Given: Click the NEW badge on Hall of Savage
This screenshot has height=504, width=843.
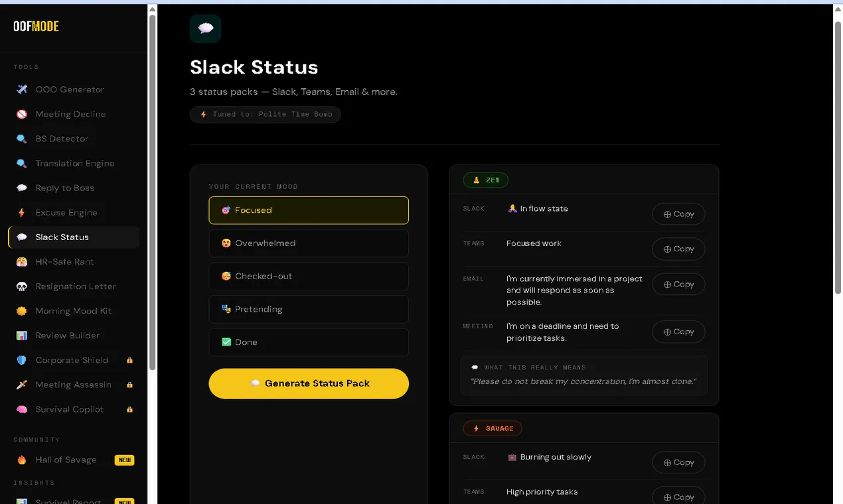Looking at the screenshot, I should pyautogui.click(x=124, y=460).
